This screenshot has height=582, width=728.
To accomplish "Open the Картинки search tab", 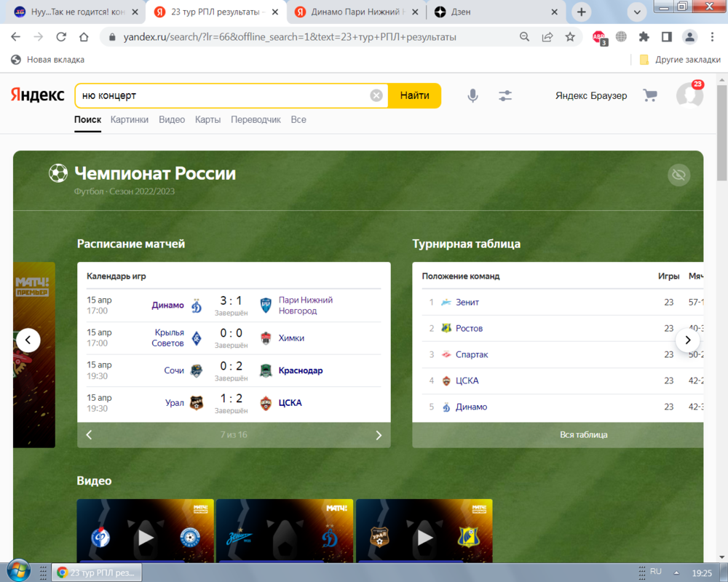I will pos(130,120).
